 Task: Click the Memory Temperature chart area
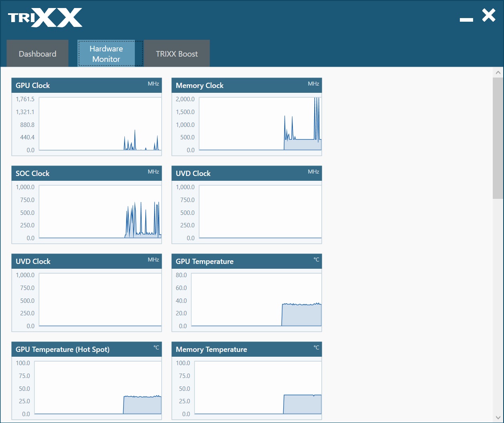click(258, 388)
